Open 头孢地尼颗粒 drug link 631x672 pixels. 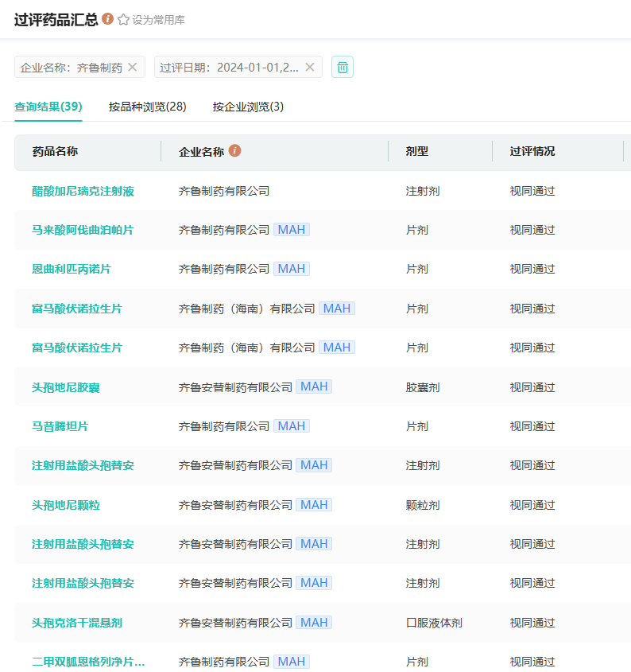click(x=66, y=506)
